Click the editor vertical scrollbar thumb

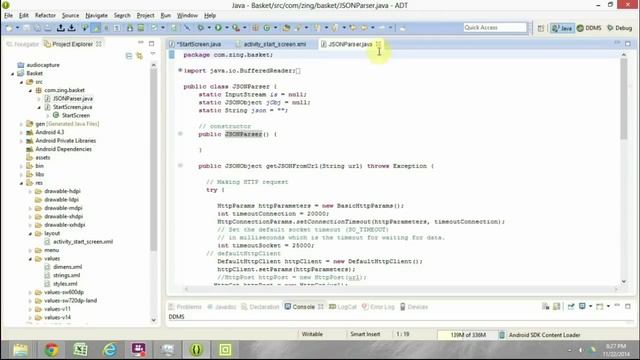click(x=624, y=98)
